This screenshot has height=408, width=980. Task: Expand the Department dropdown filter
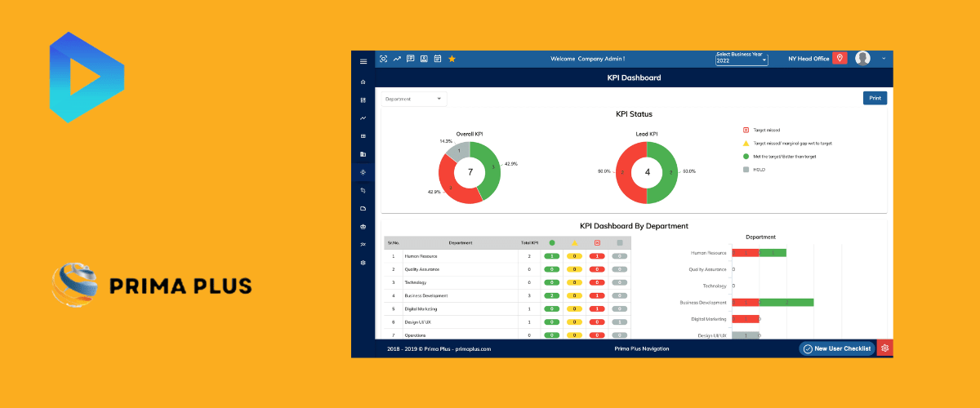click(x=414, y=99)
